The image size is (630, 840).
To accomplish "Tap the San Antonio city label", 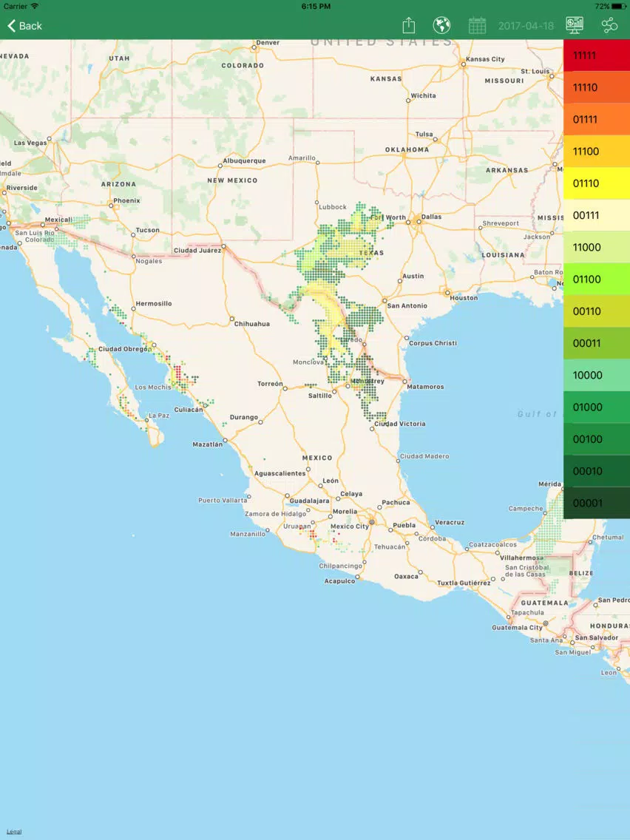I will coord(407,305).
